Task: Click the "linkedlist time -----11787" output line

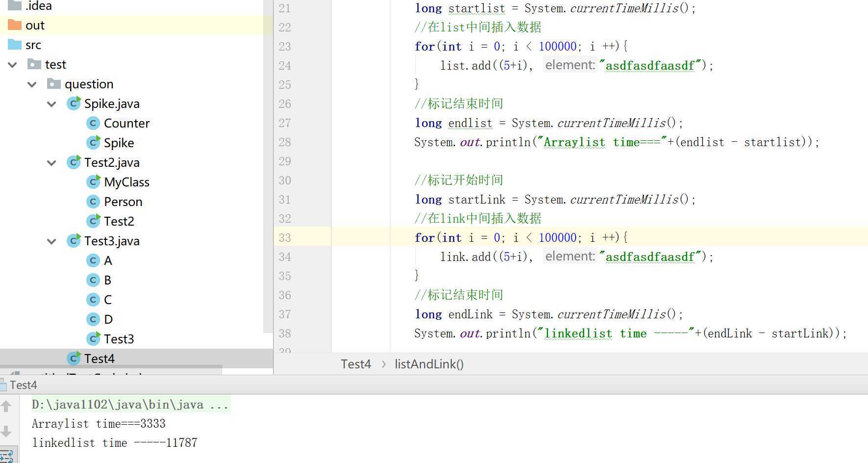Action: tap(114, 442)
